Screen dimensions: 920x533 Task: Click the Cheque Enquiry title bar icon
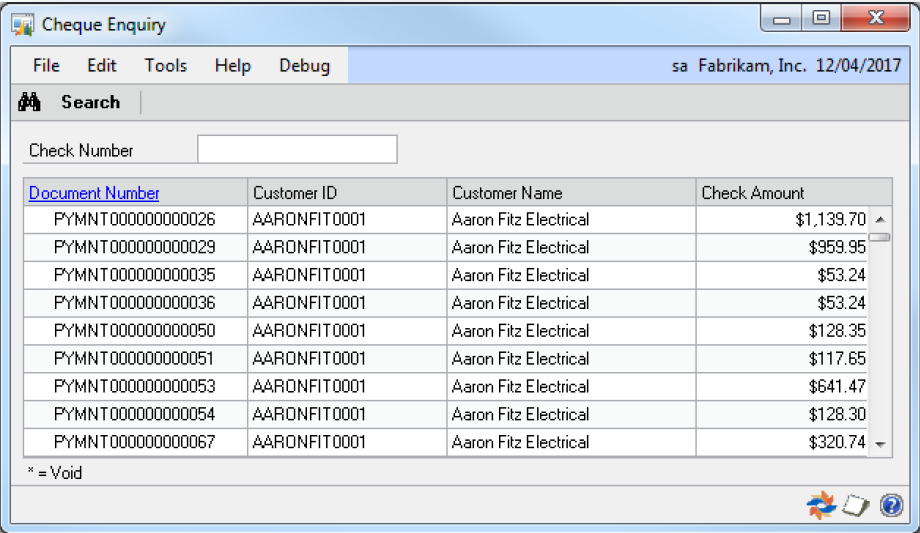(22, 25)
